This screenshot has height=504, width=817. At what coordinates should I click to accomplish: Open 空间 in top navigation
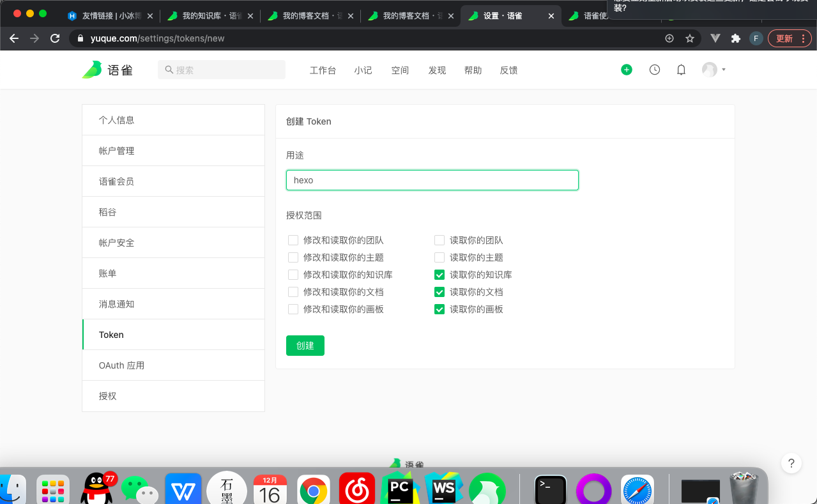coord(400,70)
